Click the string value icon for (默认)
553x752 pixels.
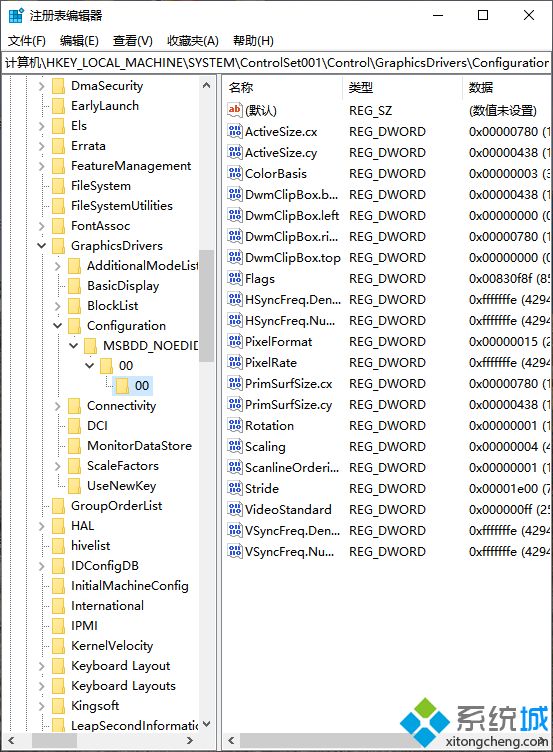tap(235, 110)
